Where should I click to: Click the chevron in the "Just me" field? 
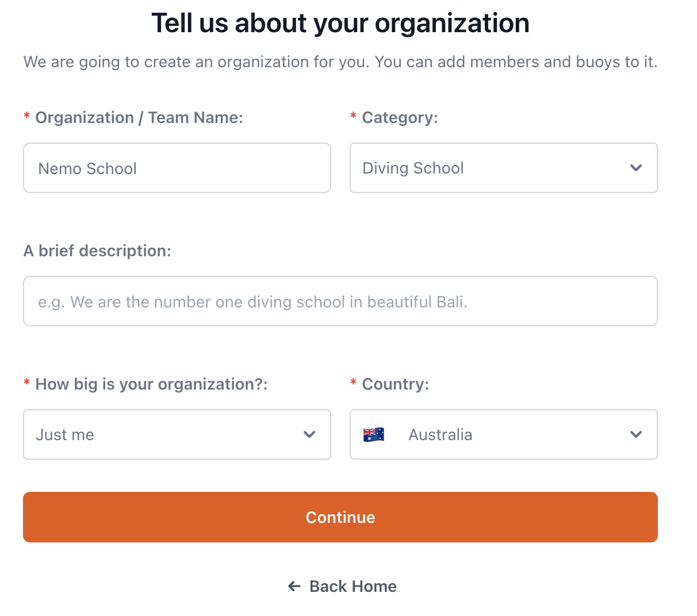309,434
